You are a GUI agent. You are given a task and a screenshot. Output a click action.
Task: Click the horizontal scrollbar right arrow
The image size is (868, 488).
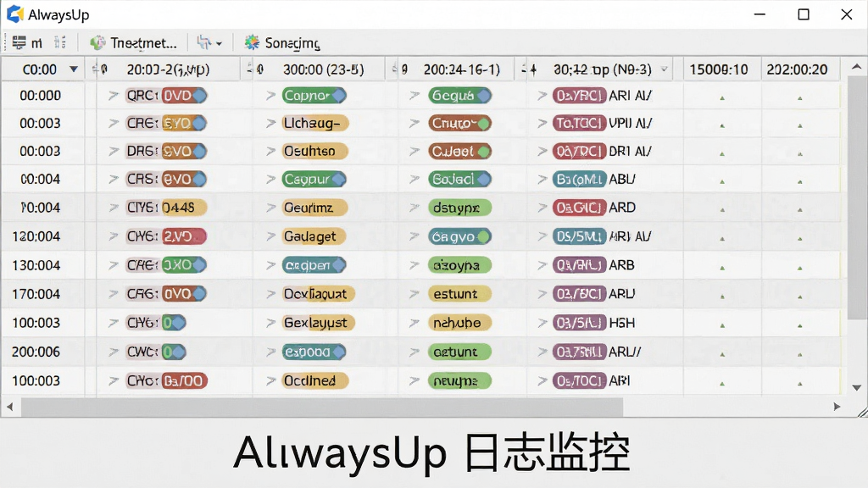click(837, 407)
